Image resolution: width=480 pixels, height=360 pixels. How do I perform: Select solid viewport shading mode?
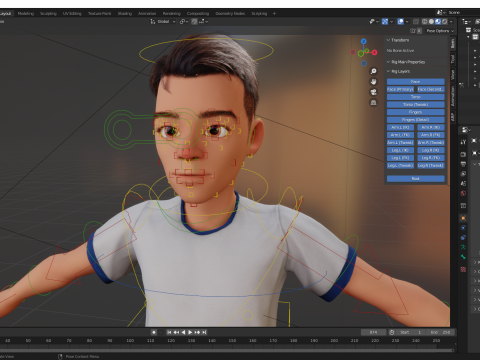431,21
